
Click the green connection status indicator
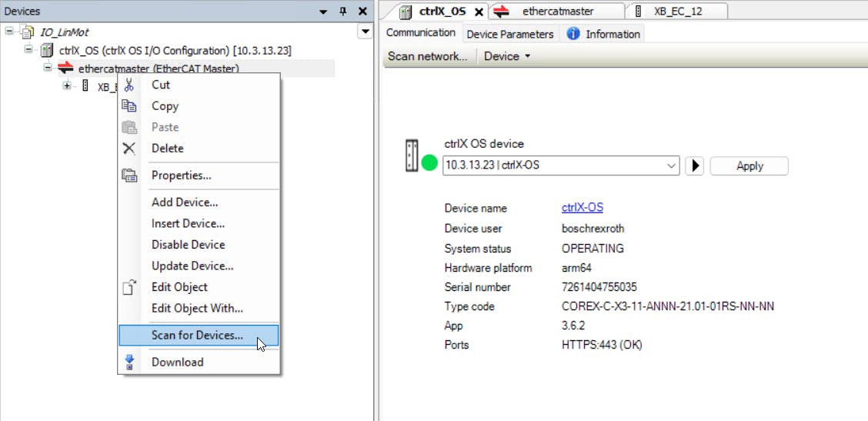429,164
